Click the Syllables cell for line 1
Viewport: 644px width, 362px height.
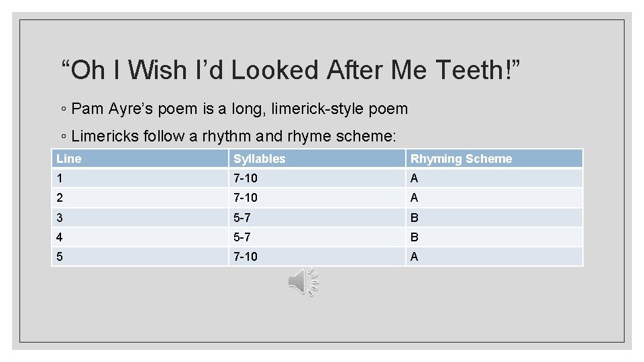pos(317,178)
